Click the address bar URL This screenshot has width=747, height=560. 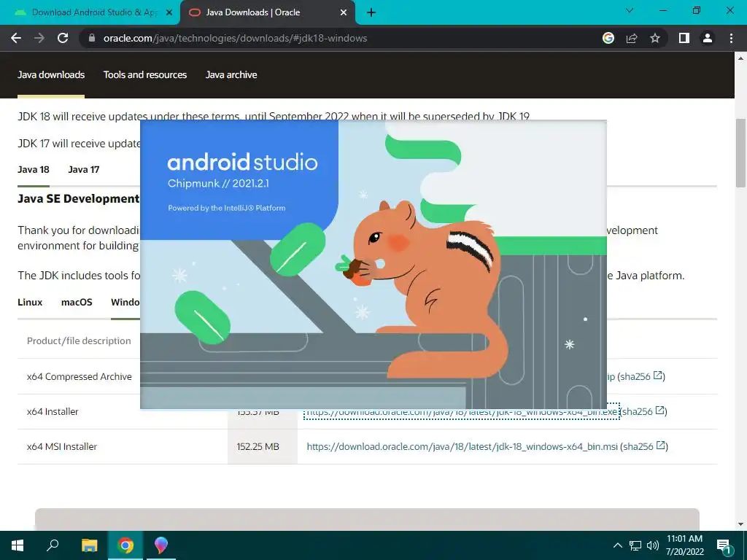[x=235, y=38]
